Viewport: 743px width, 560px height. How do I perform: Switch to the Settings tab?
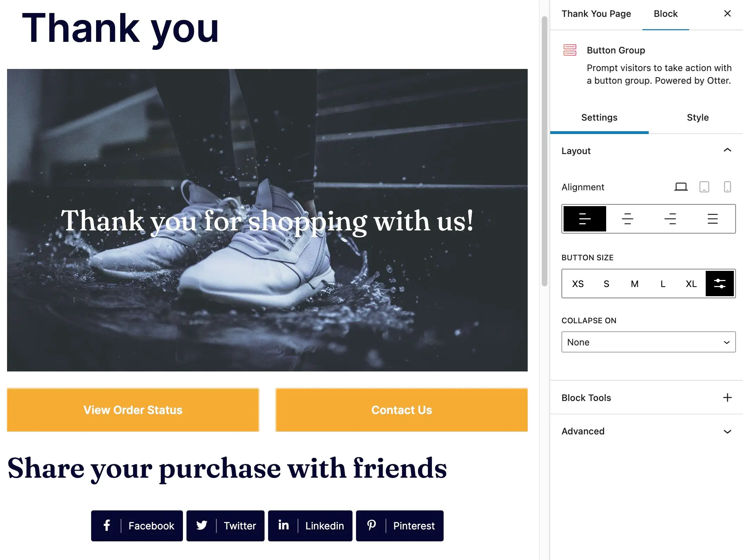point(599,116)
